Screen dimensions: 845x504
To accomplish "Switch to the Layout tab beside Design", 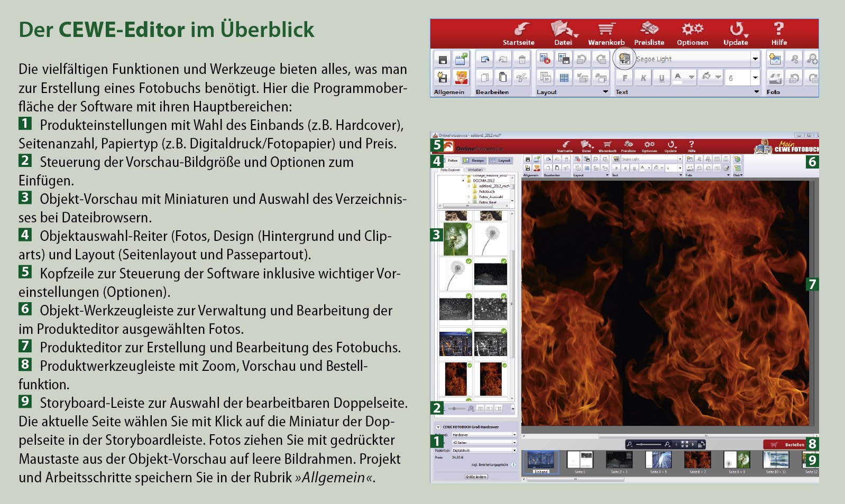I will 500,161.
